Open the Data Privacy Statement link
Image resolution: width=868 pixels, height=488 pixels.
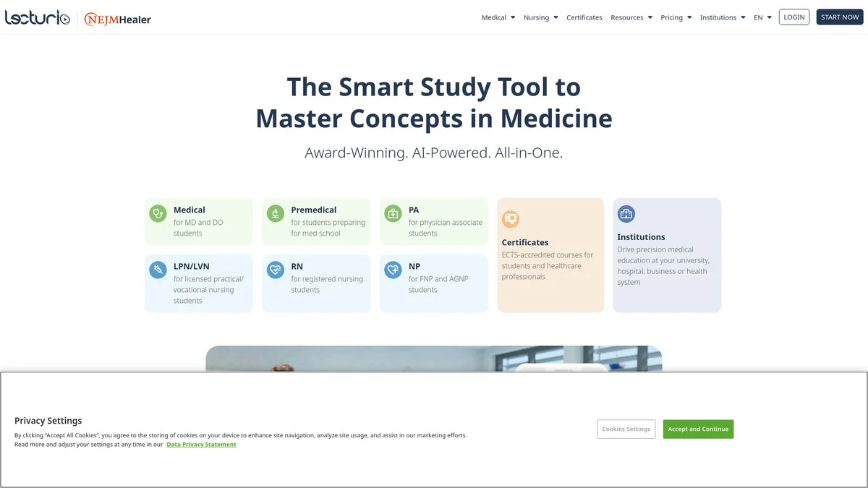point(201,445)
